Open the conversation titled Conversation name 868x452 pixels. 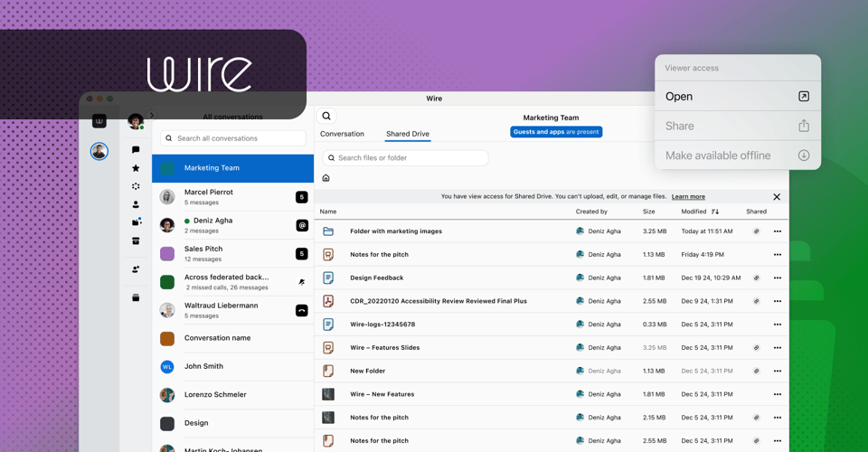click(233, 338)
